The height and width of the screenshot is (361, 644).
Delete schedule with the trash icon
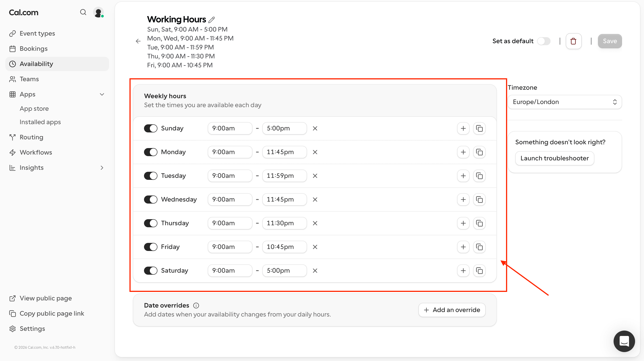(x=574, y=41)
